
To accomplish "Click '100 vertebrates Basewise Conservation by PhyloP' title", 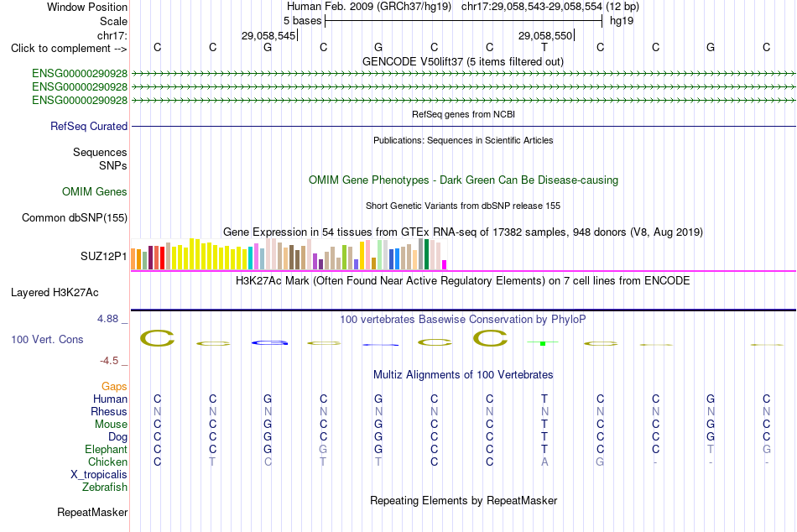I will (x=463, y=320).
